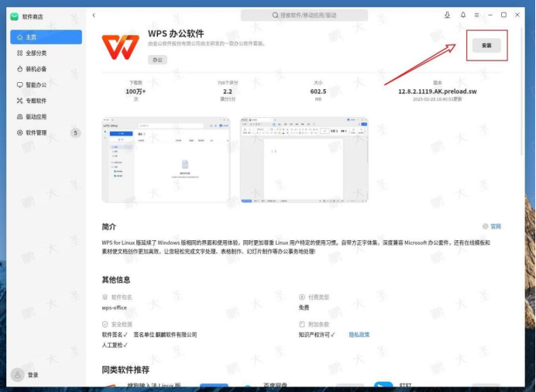
Task: Click version 12.8.2.1119.AK.preload.sw text
Action: point(437,91)
